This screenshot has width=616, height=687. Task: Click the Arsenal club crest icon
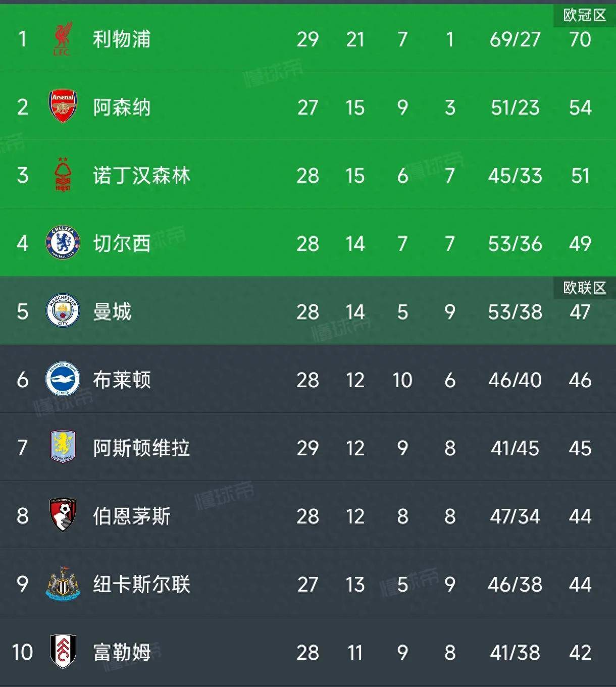[63, 107]
